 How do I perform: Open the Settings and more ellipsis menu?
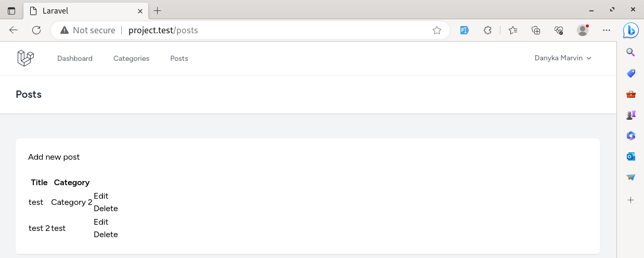click(607, 30)
